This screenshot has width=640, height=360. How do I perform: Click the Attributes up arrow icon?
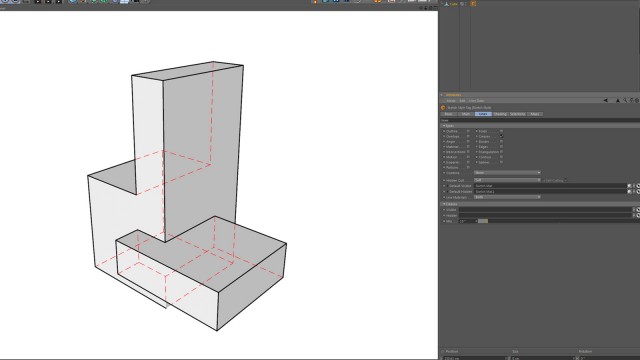(x=618, y=100)
